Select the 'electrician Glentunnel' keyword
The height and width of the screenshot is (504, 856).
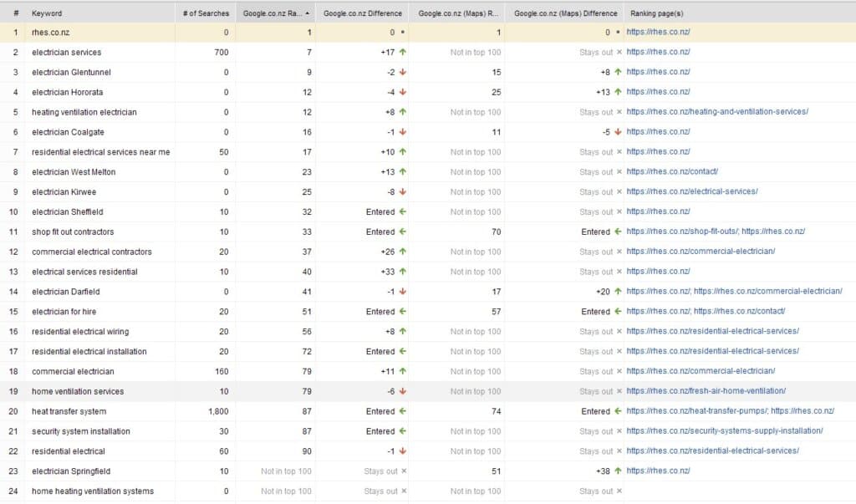[x=72, y=72]
